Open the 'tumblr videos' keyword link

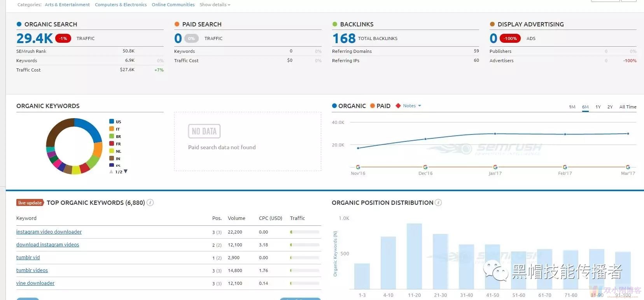click(x=32, y=270)
